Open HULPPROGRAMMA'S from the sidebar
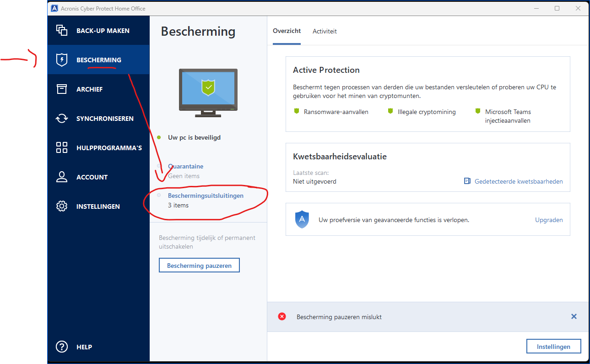The height and width of the screenshot is (364, 590). tap(98, 148)
